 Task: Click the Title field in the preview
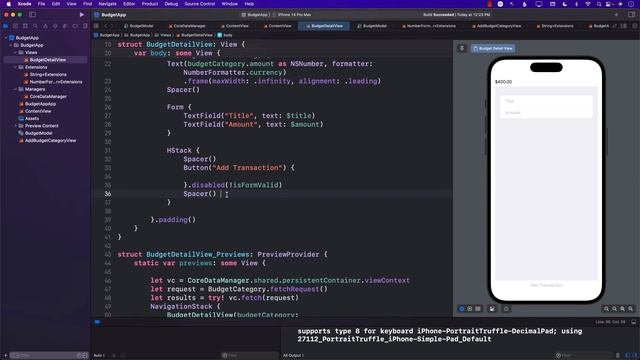(x=547, y=101)
